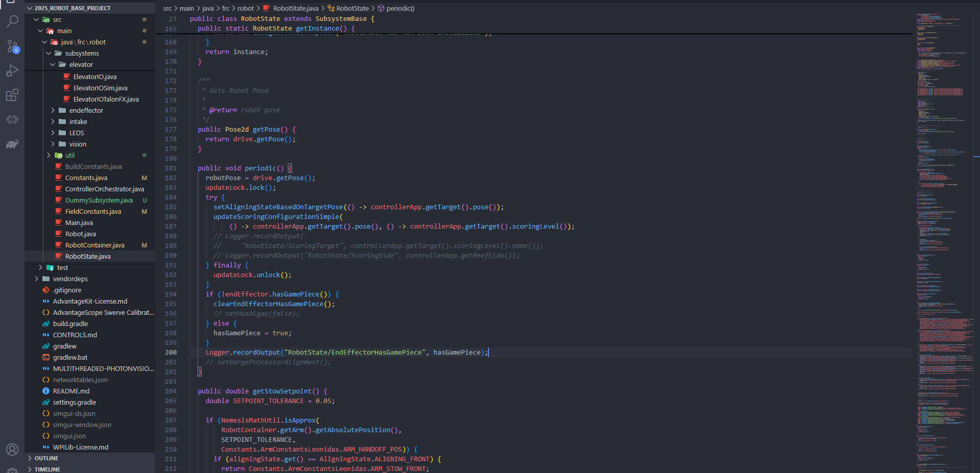Open Run and Debug view
This screenshot has height=473, width=980.
[x=12, y=70]
